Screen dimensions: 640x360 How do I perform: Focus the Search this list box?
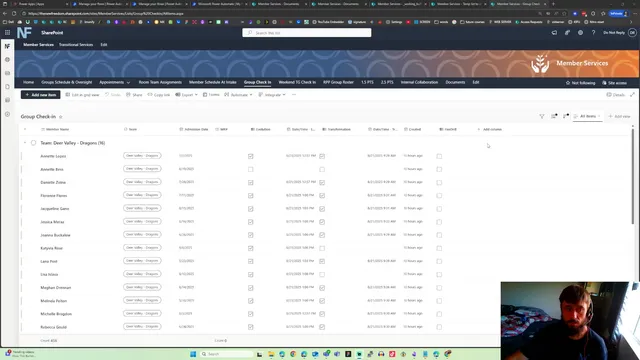[x=307, y=33]
